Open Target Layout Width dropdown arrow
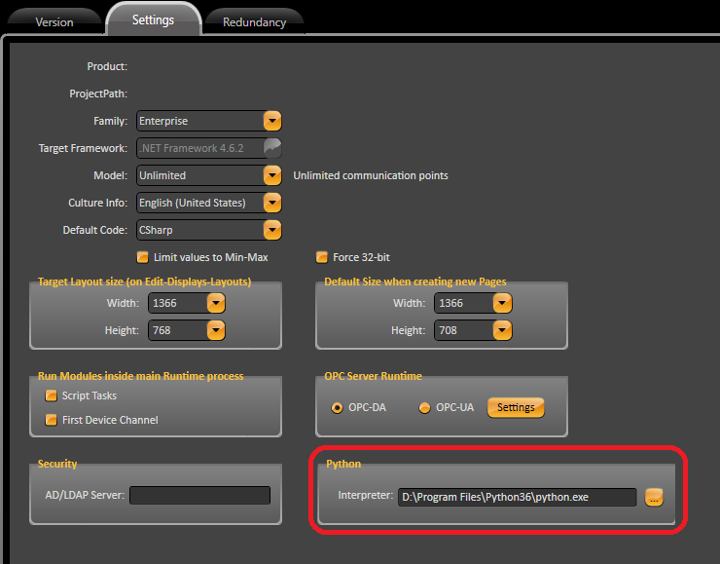This screenshot has width=720, height=564. coord(215,303)
